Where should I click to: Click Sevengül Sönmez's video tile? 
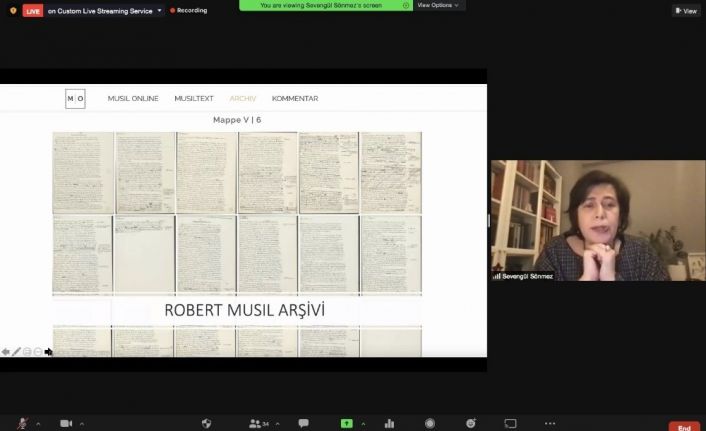tap(597, 220)
